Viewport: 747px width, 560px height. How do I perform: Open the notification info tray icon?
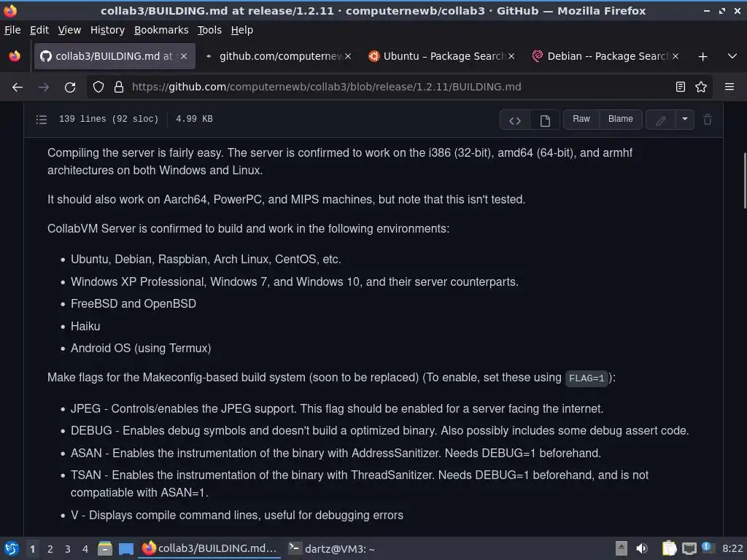pyautogui.click(x=707, y=548)
